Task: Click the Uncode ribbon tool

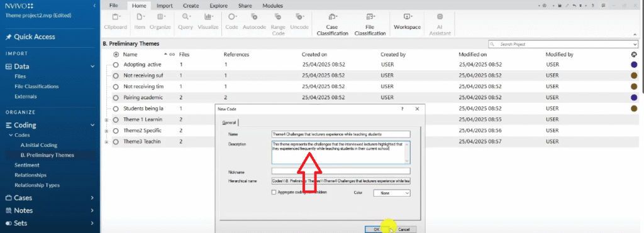Action: pyautogui.click(x=299, y=22)
